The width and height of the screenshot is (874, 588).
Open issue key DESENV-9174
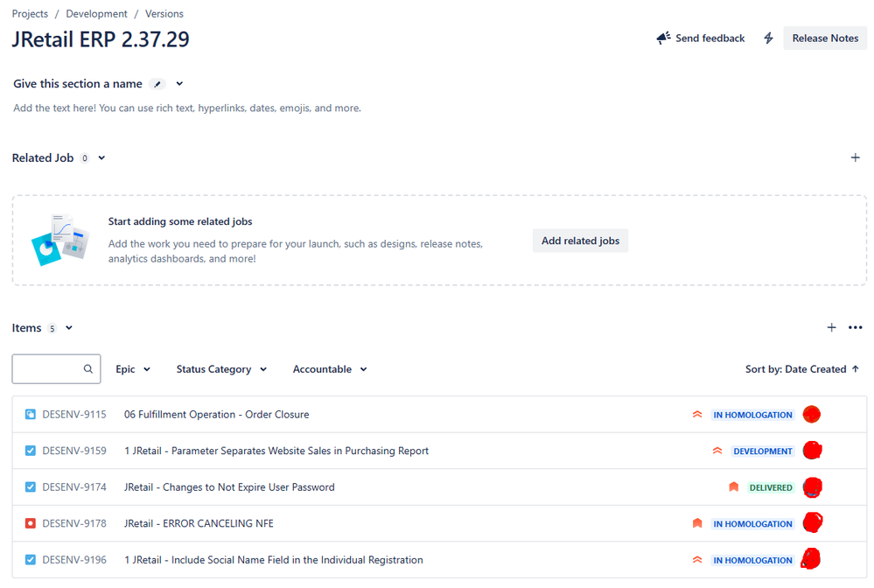(74, 487)
